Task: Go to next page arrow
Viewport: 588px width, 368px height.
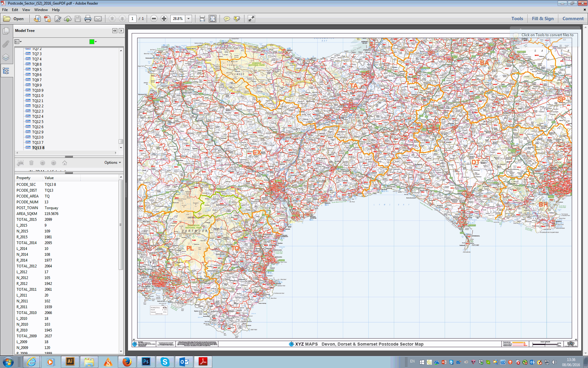Action: (122, 19)
